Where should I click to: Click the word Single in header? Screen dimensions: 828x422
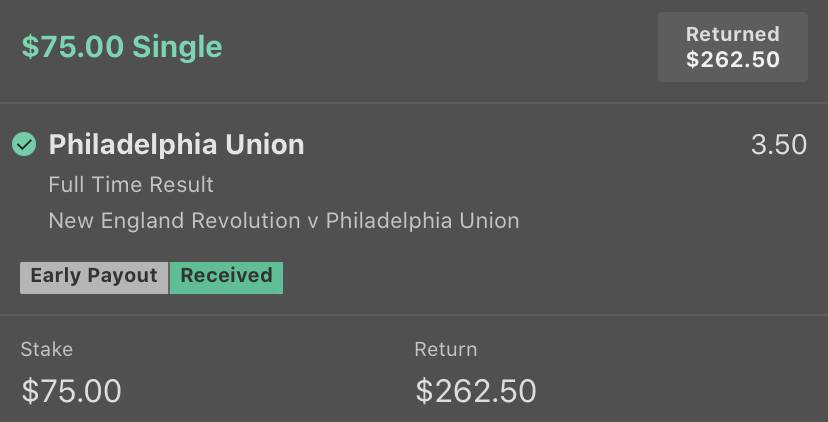pyautogui.click(x=177, y=47)
